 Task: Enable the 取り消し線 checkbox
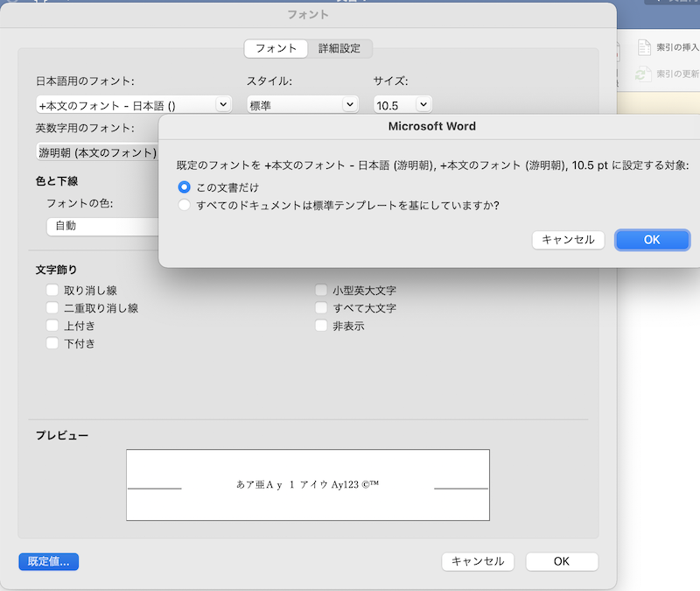coord(52,291)
